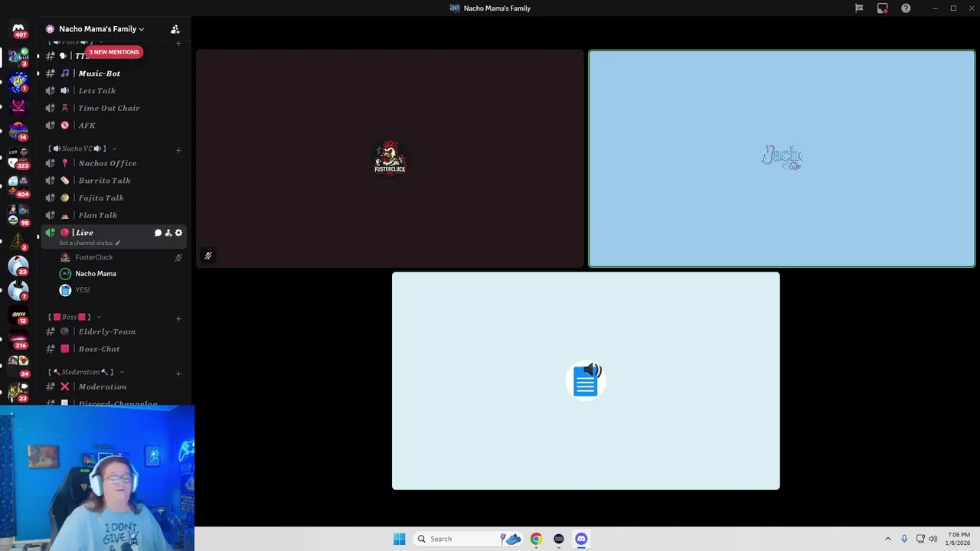Open Discord direct messages home icon
This screenshot has height=551, width=980.
tap(18, 29)
